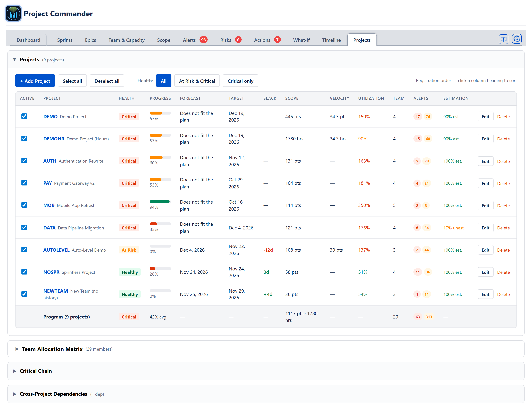Click the orange 44 alert badge for AUTOLEVEL

pos(426,250)
